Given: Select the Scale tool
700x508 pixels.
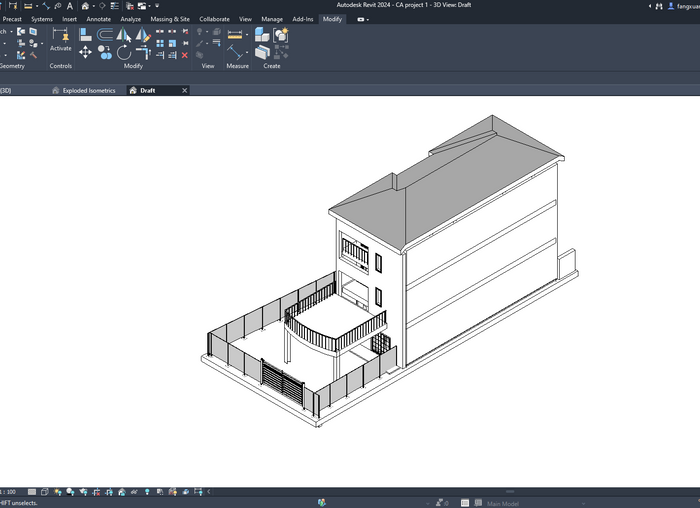Looking at the screenshot, I should pyautogui.click(x=172, y=43).
